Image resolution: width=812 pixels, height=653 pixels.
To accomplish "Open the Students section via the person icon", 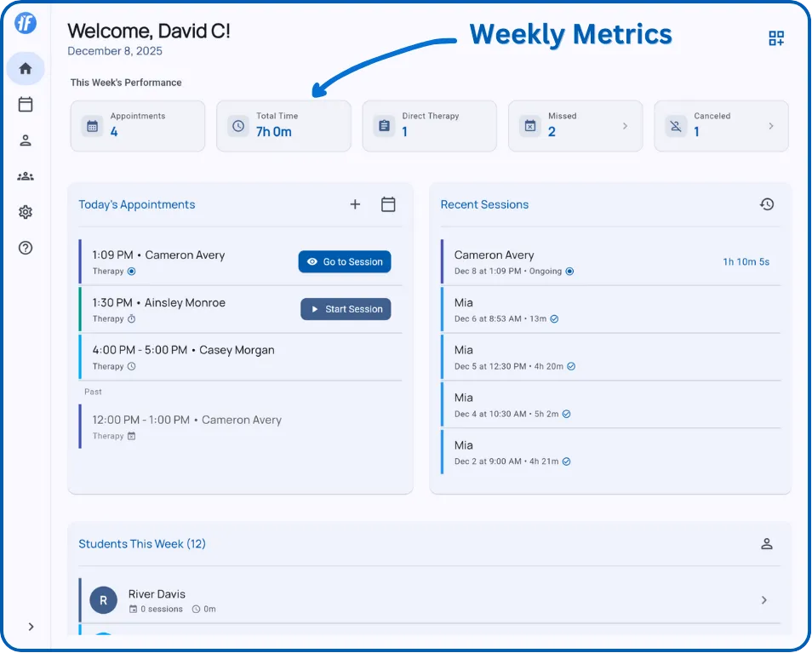I will [x=26, y=140].
